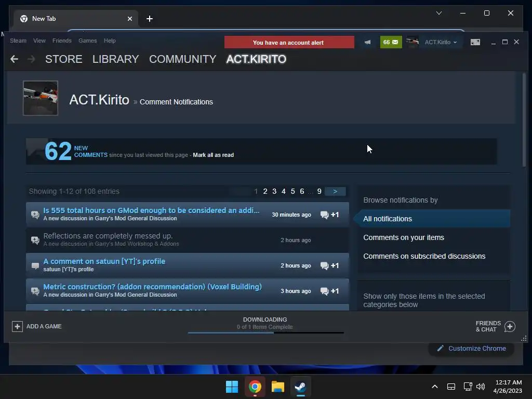This screenshot has height=399, width=532.
Task: Click the network tray icon
Action: 468,387
